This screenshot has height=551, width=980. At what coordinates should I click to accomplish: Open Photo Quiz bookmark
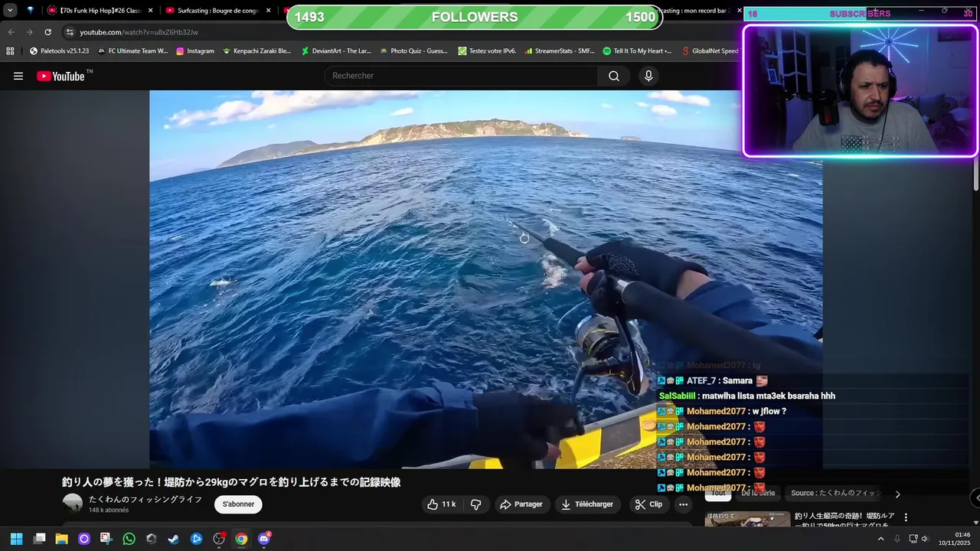413,51
